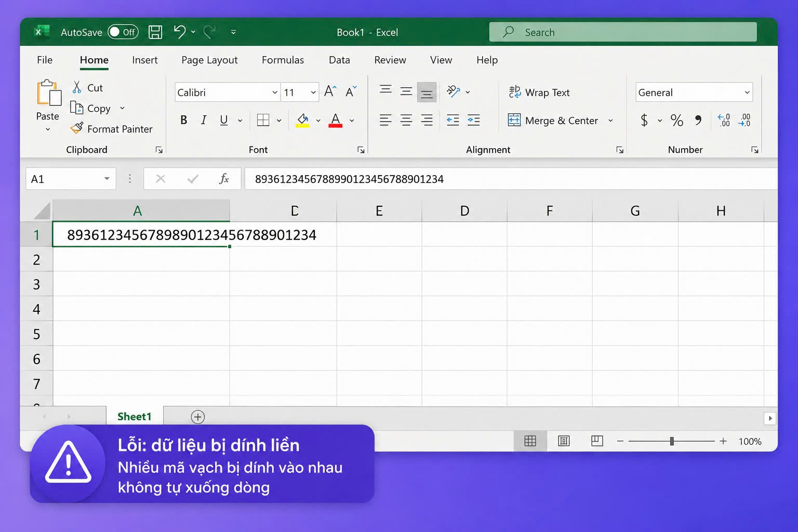Toggle Bottom Align

tap(427, 92)
